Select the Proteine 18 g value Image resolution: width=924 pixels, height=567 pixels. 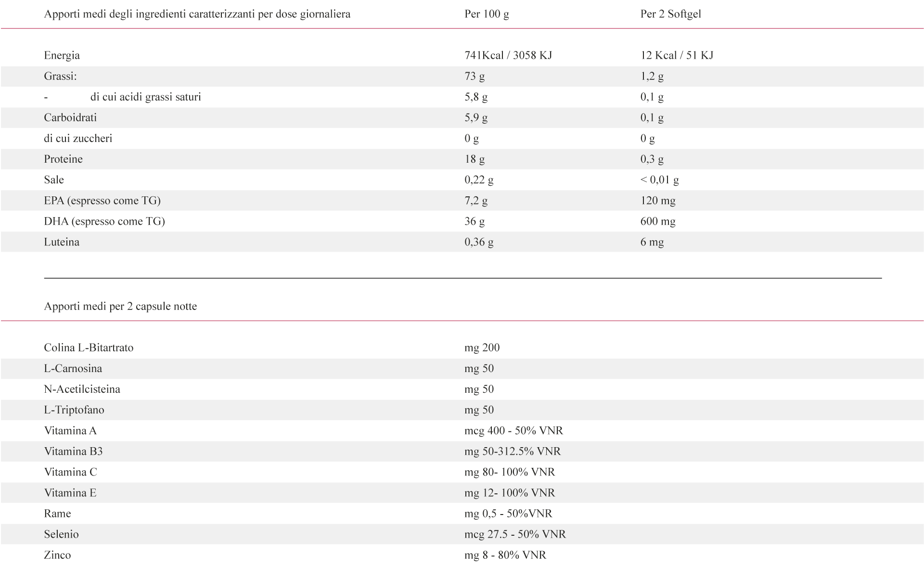click(475, 159)
